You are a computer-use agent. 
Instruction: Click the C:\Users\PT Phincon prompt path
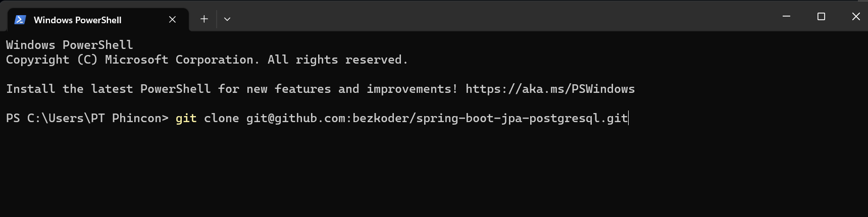(97, 119)
